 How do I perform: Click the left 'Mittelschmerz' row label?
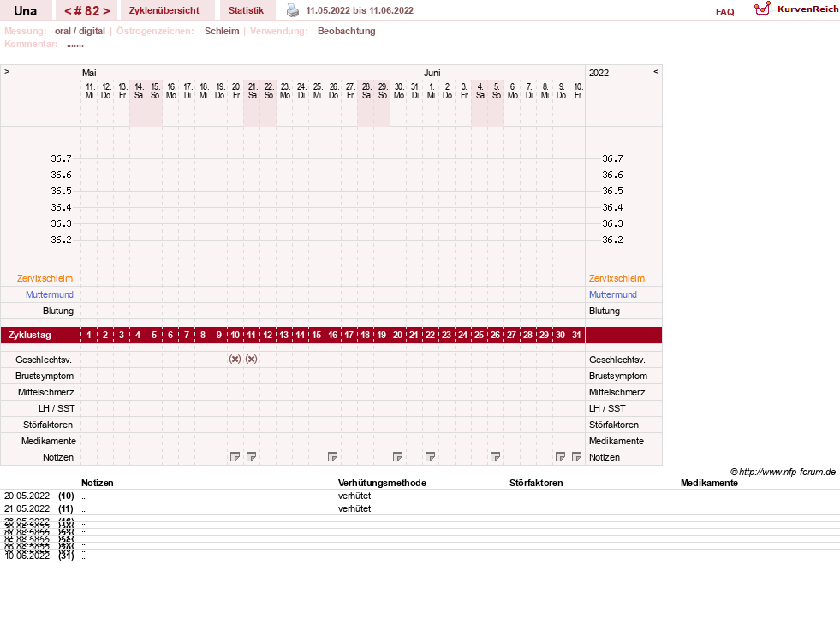coord(46,392)
